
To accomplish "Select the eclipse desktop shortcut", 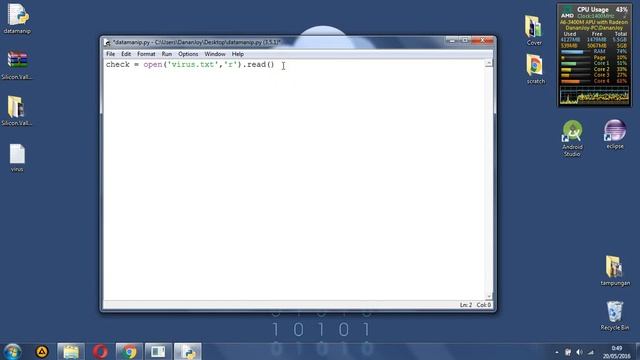I will point(615,134).
